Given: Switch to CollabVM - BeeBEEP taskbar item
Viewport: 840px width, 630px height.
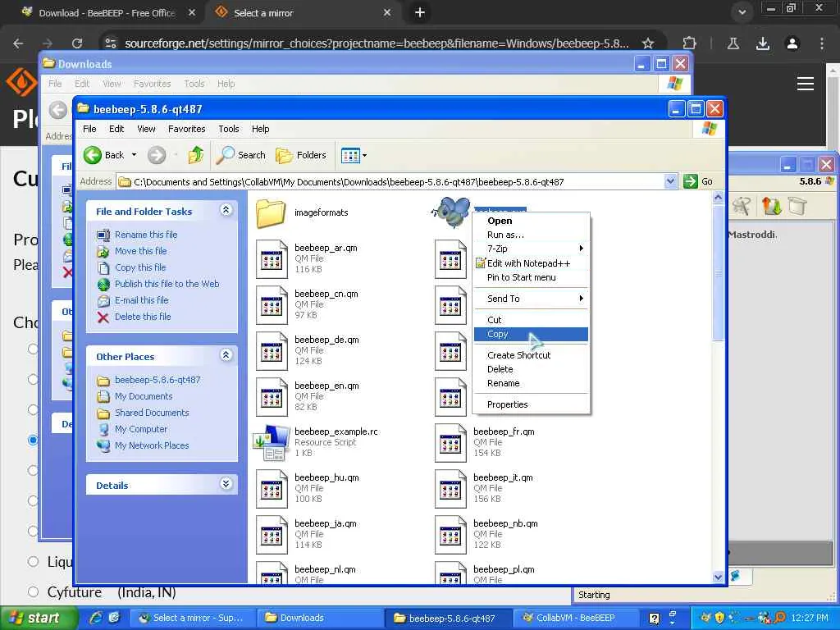Looking at the screenshot, I should (574, 619).
